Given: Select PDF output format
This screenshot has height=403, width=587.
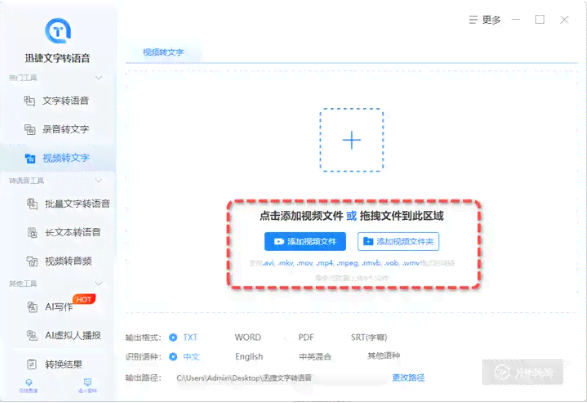Looking at the screenshot, I should (x=306, y=337).
